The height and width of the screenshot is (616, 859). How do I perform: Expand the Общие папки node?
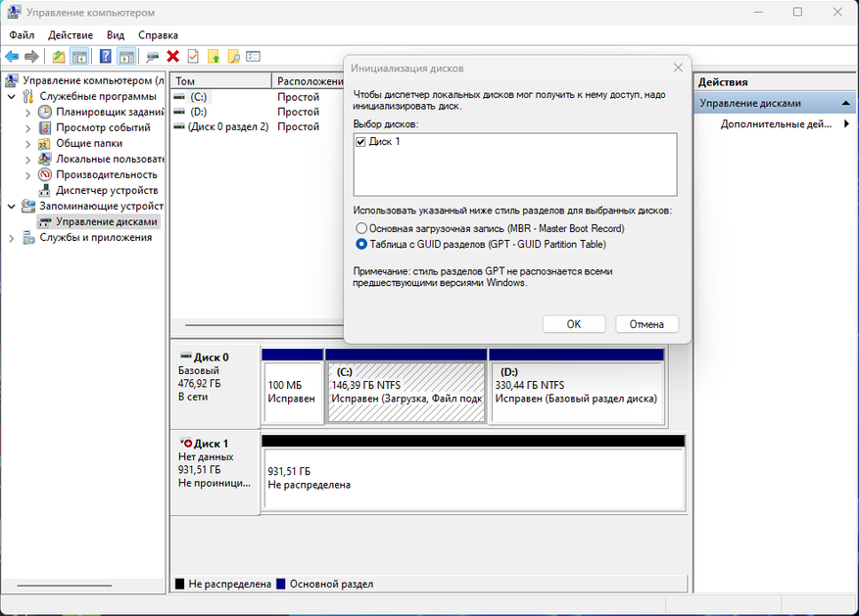(28, 143)
